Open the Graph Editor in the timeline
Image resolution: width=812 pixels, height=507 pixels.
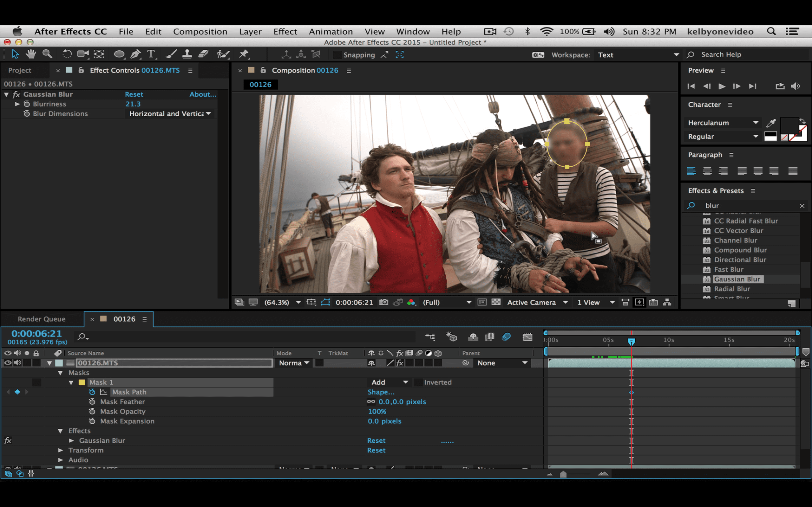click(528, 337)
